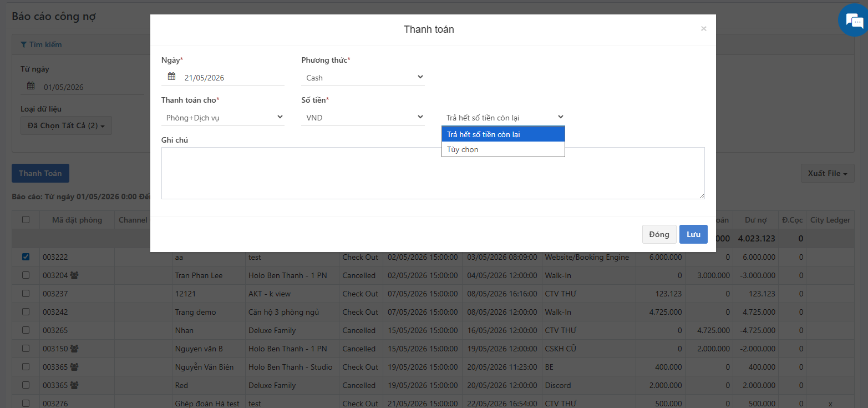The image size is (868, 408).
Task: Click calendar icon in Từ ngày field
Action: pos(31,86)
